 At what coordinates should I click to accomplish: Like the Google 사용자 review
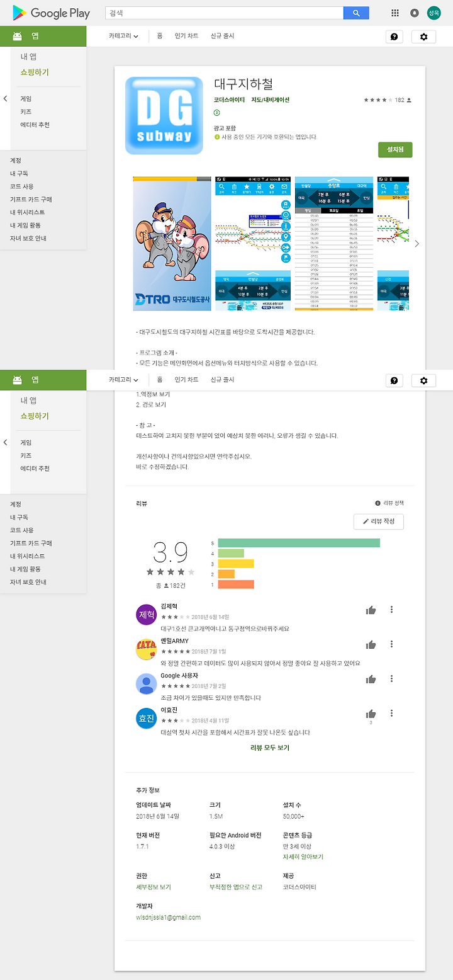pos(371,679)
